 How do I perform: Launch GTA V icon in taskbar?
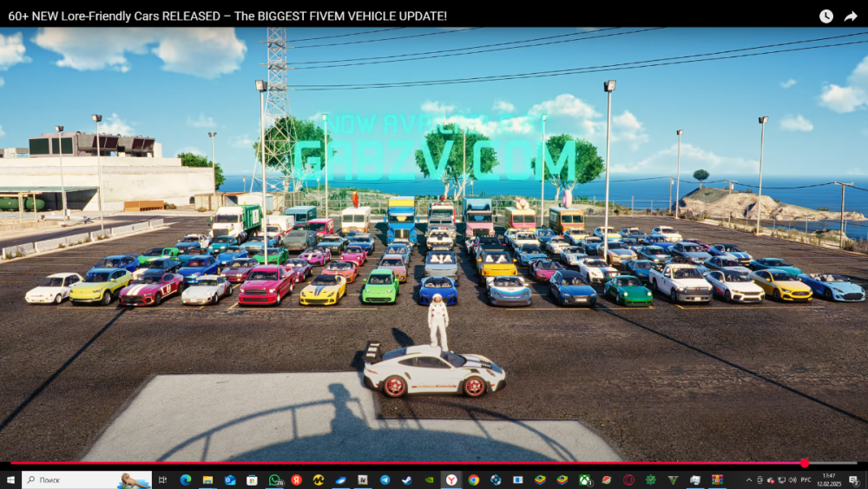(674, 479)
